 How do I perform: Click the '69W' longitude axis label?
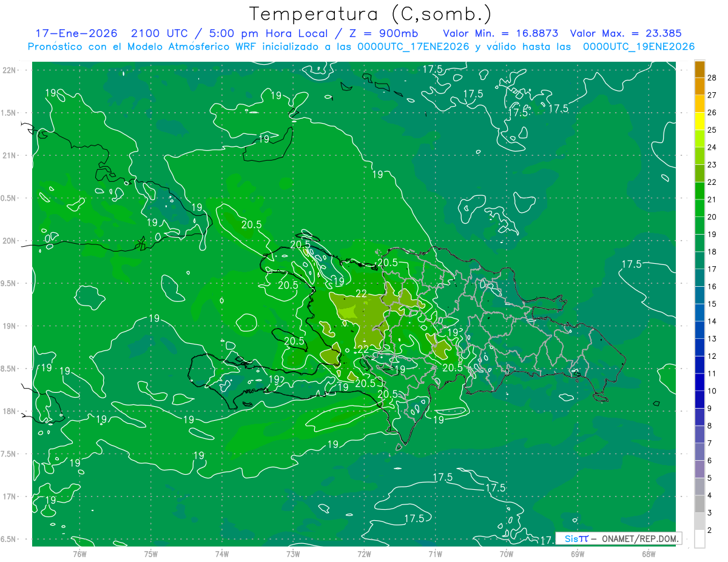[x=578, y=554]
